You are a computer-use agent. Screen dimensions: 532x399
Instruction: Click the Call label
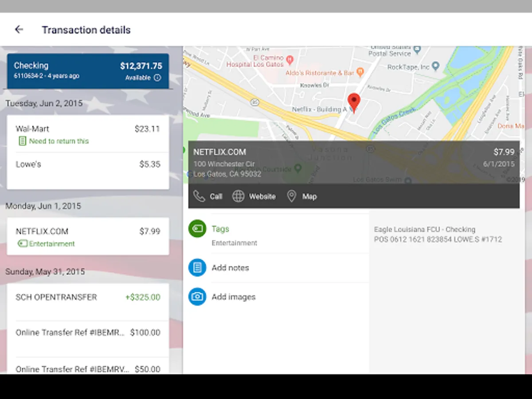(x=216, y=196)
